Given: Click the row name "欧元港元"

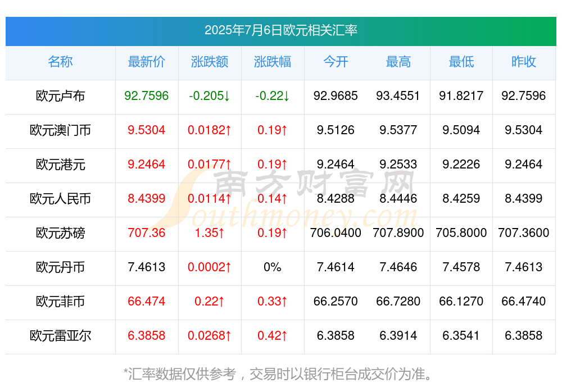Looking at the screenshot, I should click(x=60, y=165).
